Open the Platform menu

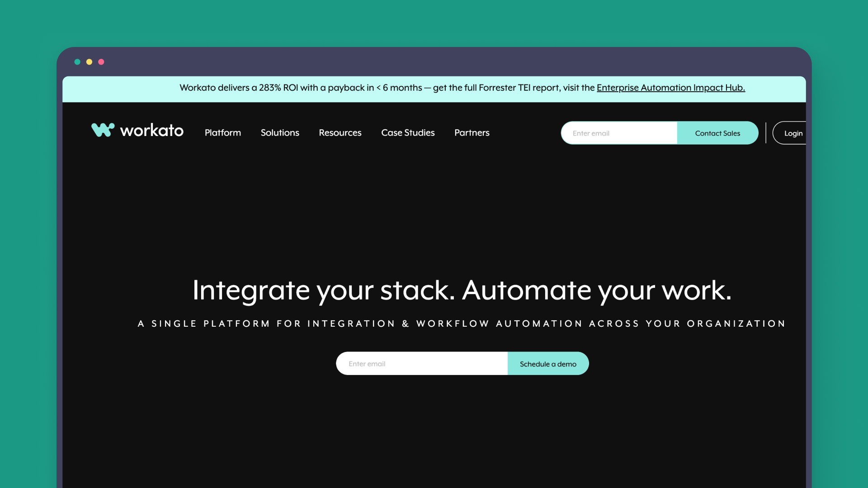[222, 133]
